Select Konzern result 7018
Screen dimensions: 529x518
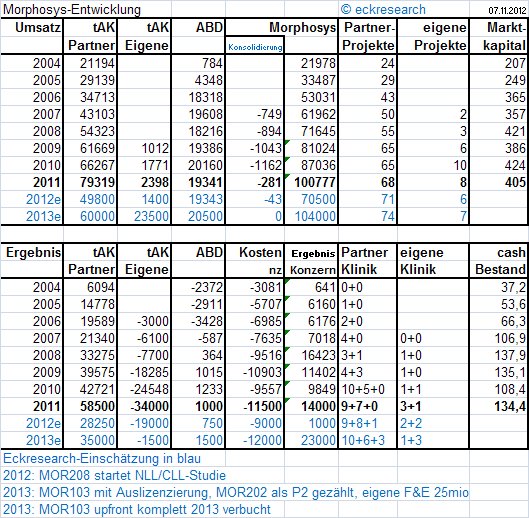click(322, 338)
